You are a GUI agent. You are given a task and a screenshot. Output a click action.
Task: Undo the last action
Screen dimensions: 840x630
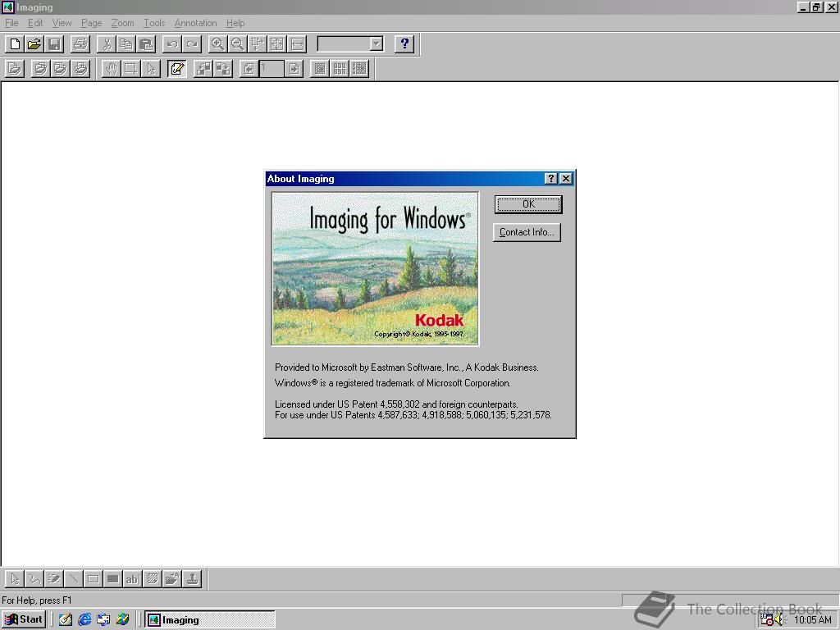(172, 44)
